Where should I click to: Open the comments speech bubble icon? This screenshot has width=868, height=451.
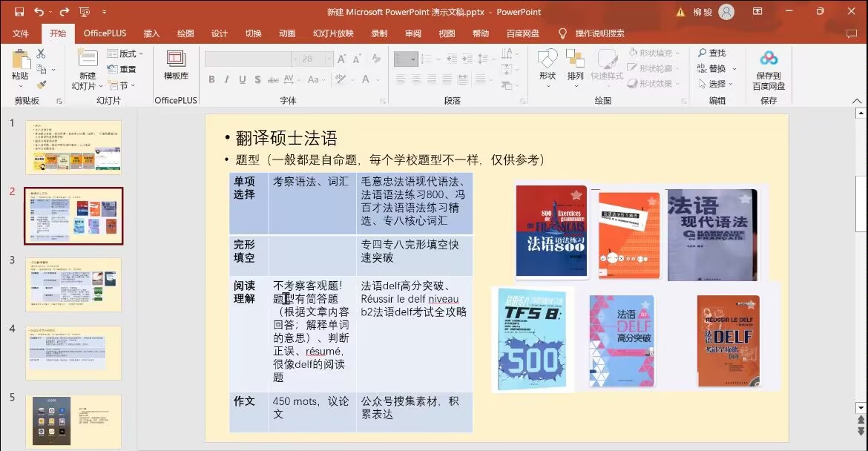click(x=851, y=33)
